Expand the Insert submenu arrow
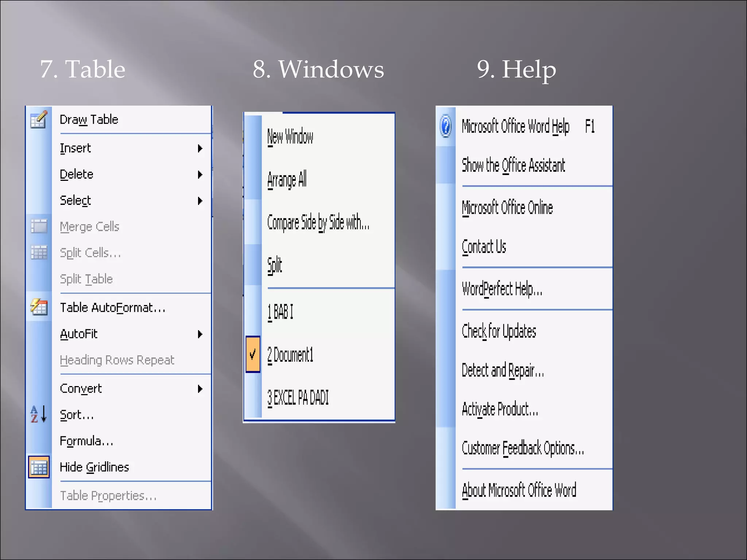The image size is (747, 560). (200, 148)
